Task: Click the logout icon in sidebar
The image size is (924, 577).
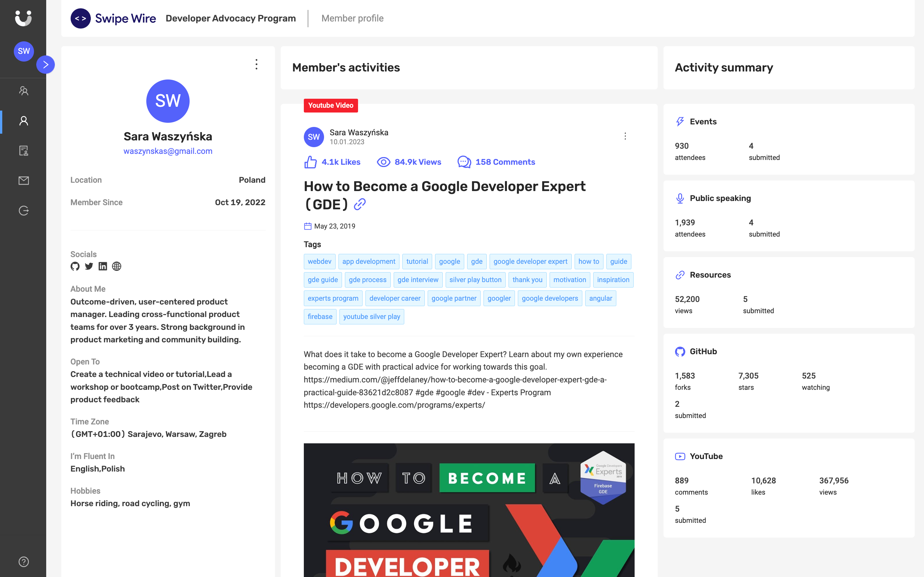Action: (x=24, y=211)
